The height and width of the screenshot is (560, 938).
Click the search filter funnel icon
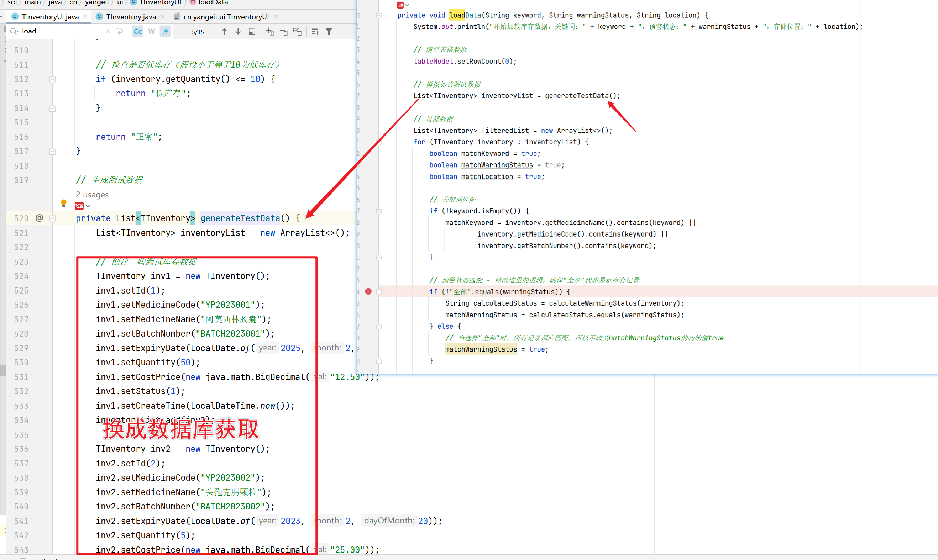(x=329, y=31)
